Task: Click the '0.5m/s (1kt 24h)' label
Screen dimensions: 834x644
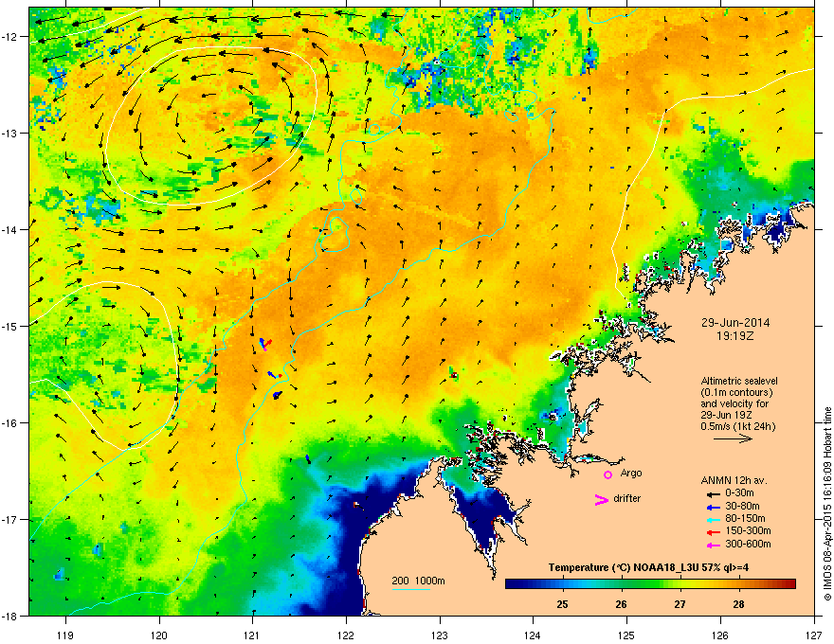Action: (x=737, y=426)
